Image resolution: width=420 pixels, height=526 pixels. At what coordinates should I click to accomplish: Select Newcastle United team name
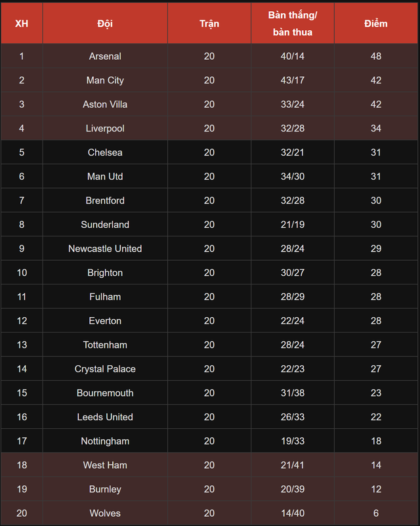[105, 249]
